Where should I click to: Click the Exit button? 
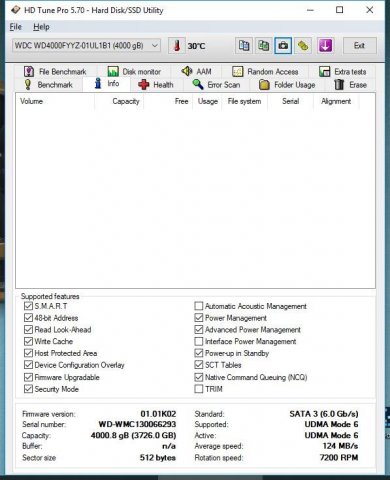pos(360,46)
